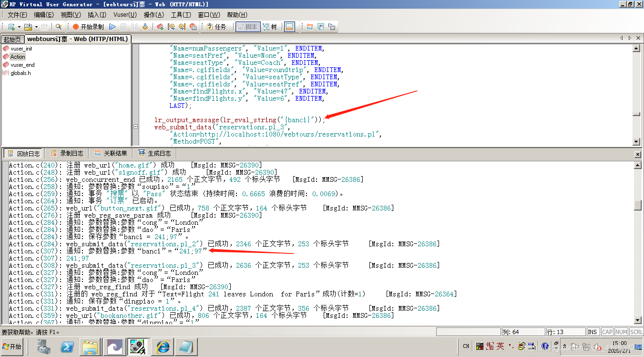Open the 编辑(E) menu
The height and width of the screenshot is (357, 644).
click(x=44, y=15)
